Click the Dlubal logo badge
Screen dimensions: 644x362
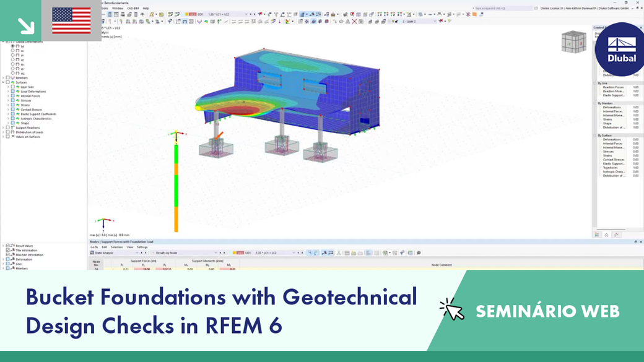620,50
